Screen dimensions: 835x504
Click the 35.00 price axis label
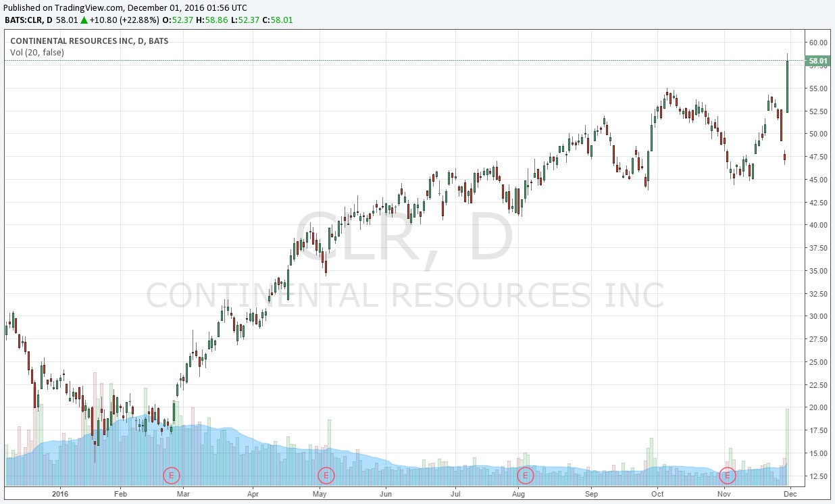(x=818, y=271)
